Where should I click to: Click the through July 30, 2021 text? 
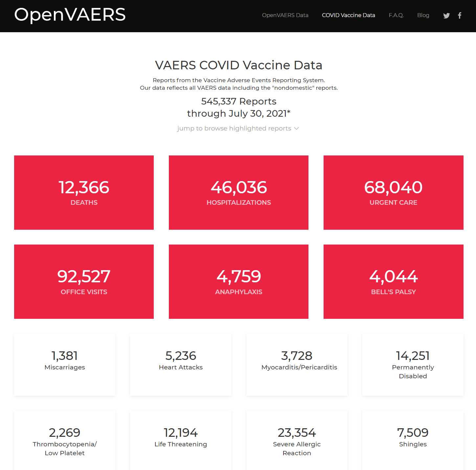coord(239,113)
